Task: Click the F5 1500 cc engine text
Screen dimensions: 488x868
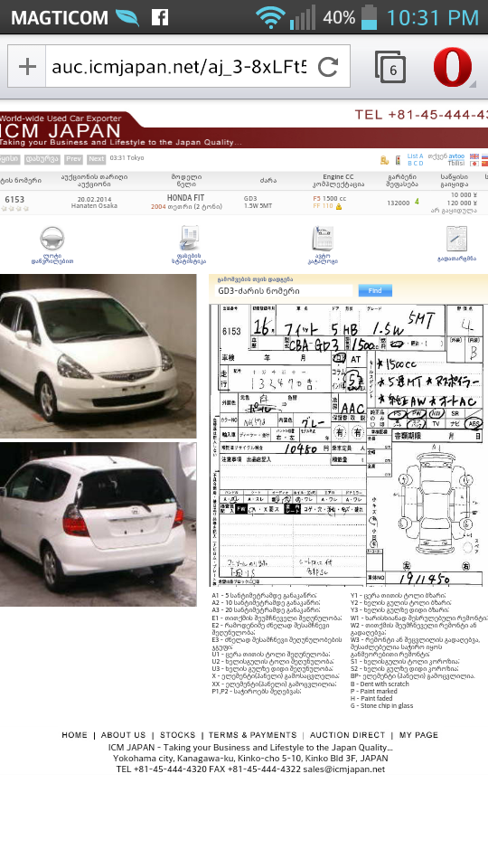Action: pos(330,198)
